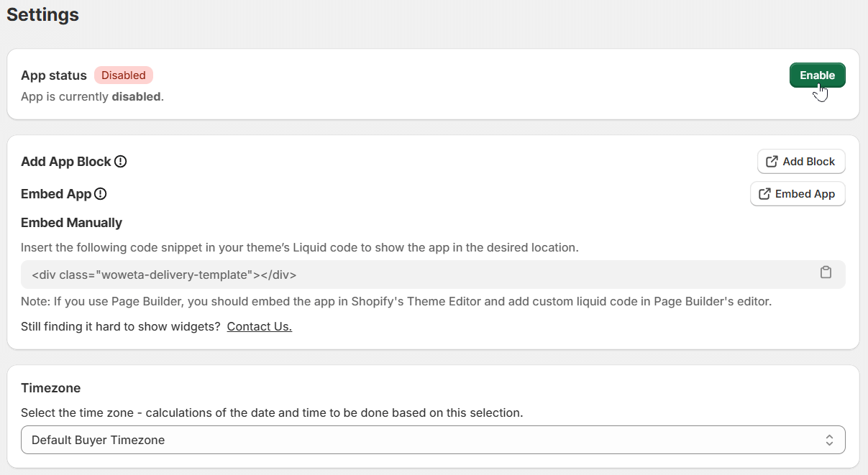Screen dimensions: 868x475
Task: Click the external link icon in Embed App button
Action: point(764,194)
